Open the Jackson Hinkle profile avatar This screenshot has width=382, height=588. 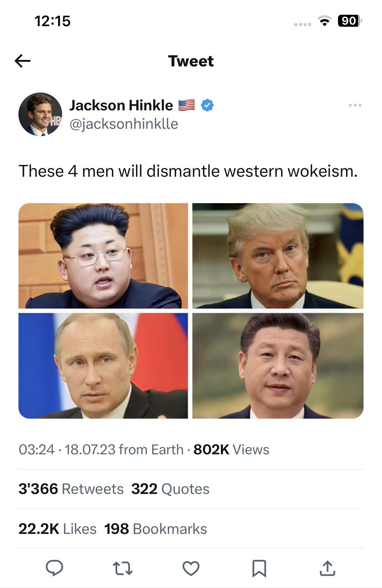[x=40, y=114]
